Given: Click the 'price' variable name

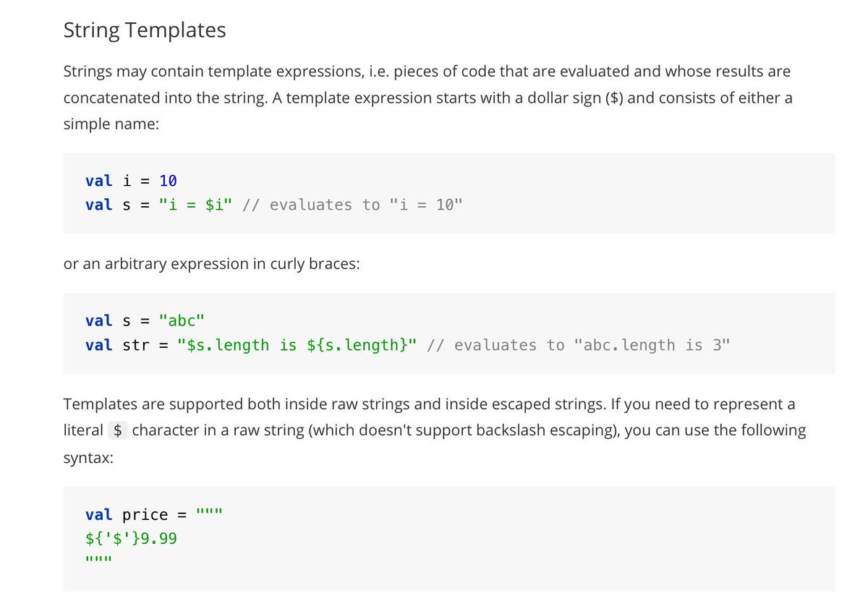Looking at the screenshot, I should tap(145, 515).
